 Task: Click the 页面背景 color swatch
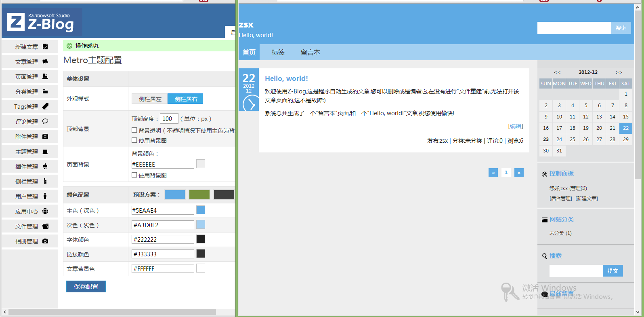click(x=201, y=164)
